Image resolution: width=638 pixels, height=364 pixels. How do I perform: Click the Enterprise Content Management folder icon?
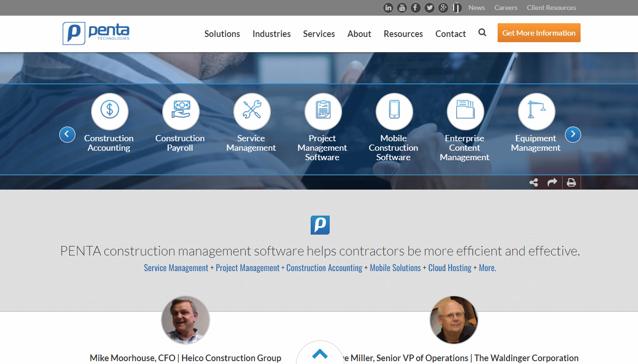tap(465, 111)
